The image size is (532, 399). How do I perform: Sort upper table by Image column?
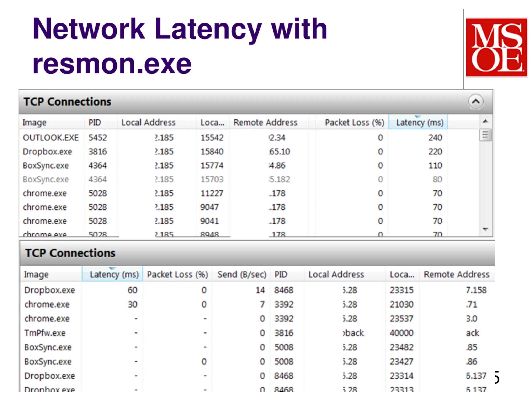coord(52,122)
